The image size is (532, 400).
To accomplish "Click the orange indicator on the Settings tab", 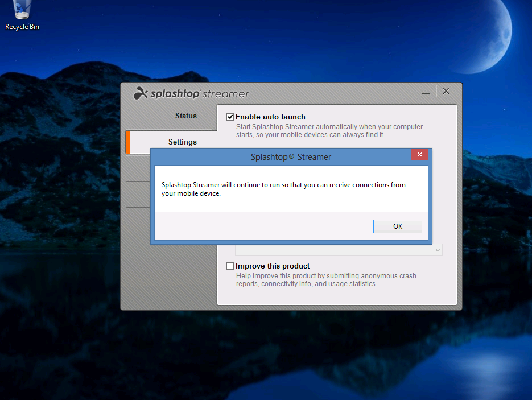I will (128, 142).
